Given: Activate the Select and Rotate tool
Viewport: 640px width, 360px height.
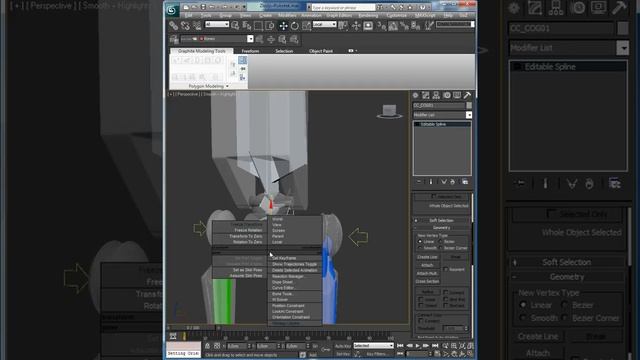Looking at the screenshot, I should pos(295,25).
